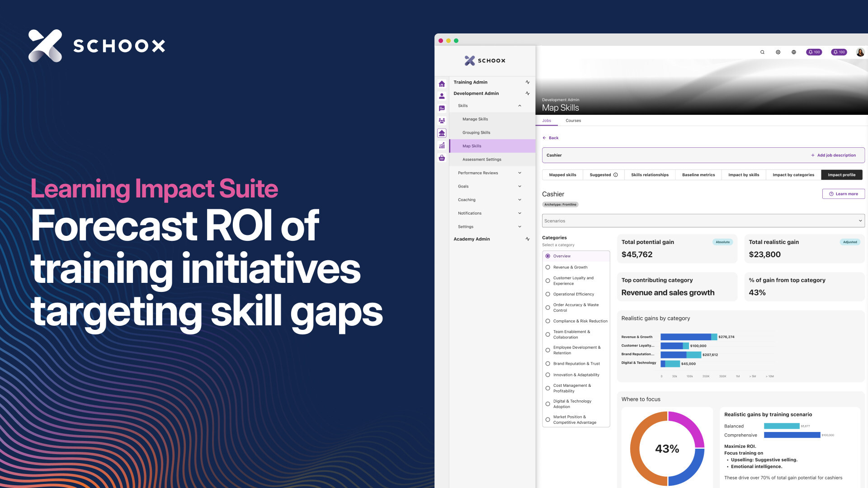The width and height of the screenshot is (868, 488).
Task: Click the shopping basket sidebar icon
Action: [442, 158]
